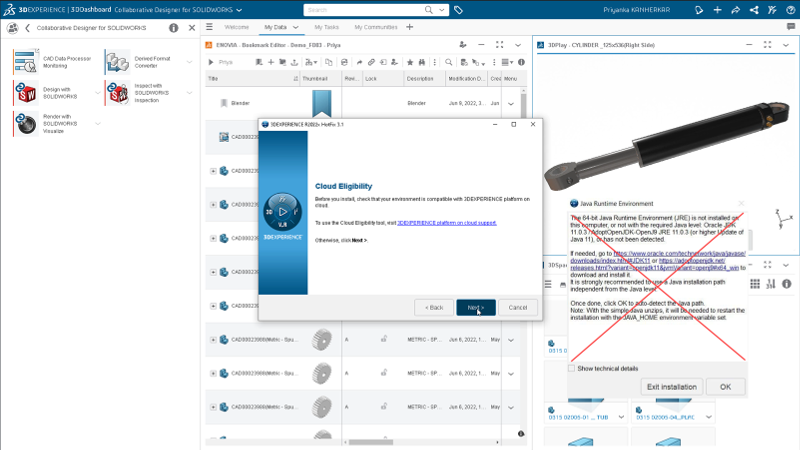Screen dimensions: 800x450
Task: Tick the Show technical details checkbox
Action: (x=571, y=368)
